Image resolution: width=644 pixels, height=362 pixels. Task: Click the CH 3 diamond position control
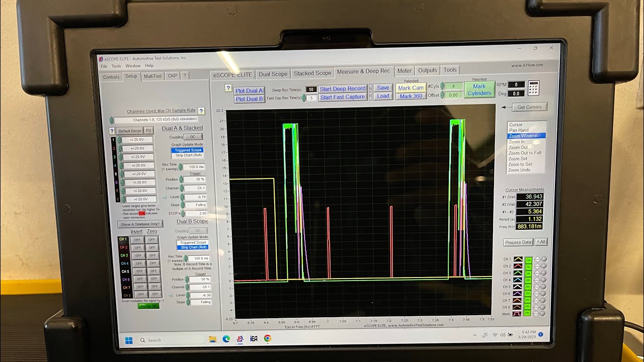click(x=537, y=273)
